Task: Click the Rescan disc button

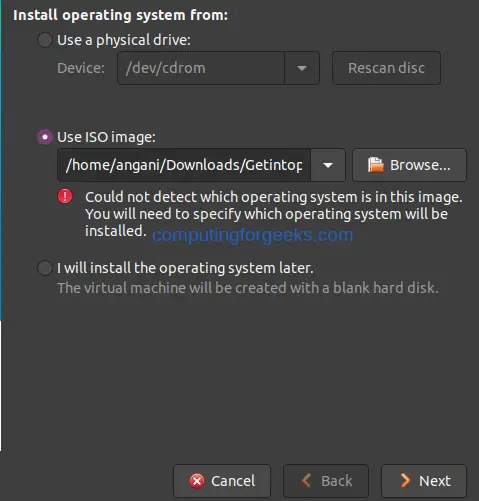Action: (x=386, y=68)
